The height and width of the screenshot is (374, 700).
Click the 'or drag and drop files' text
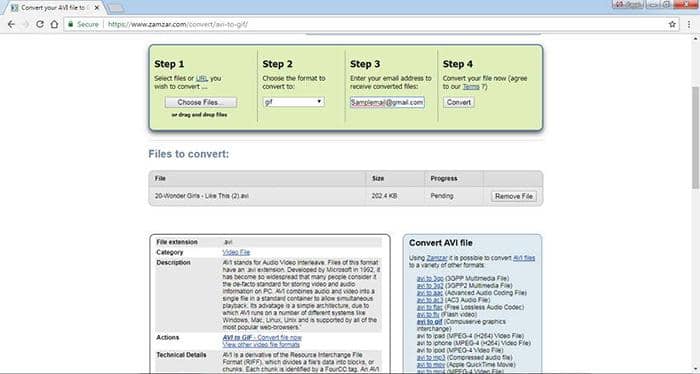coord(200,115)
